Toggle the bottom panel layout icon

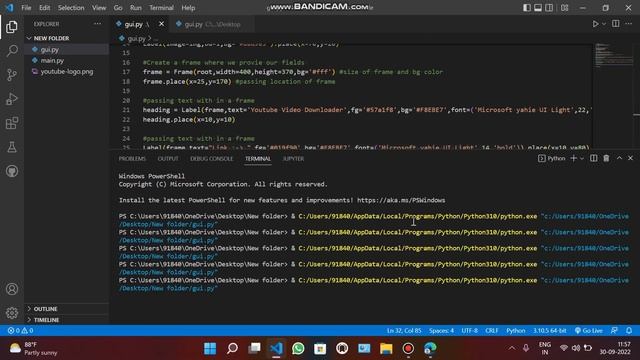[538, 8]
